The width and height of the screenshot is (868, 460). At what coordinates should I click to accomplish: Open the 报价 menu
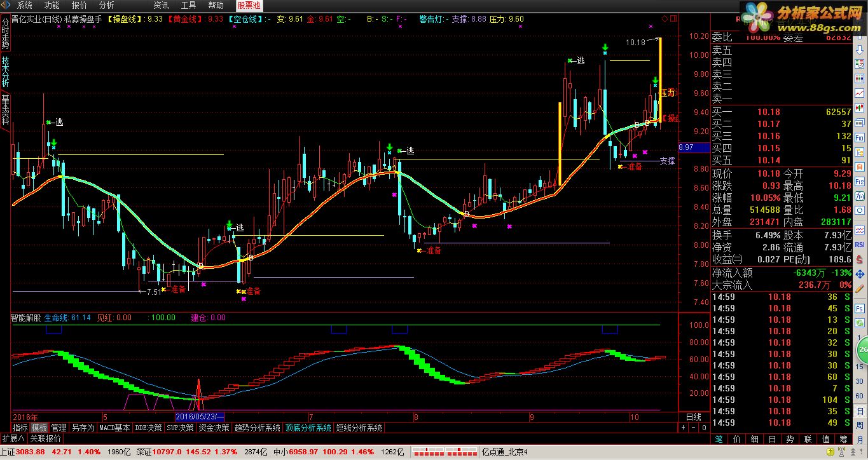79,5
